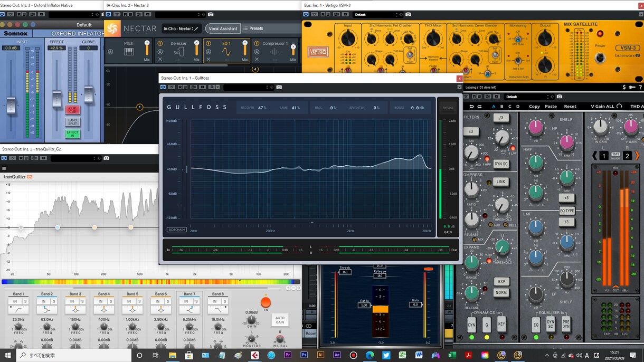644x362 pixels.
Task: Toggle the EFFECT IN button on Oxford Inflator
Action: click(72, 134)
